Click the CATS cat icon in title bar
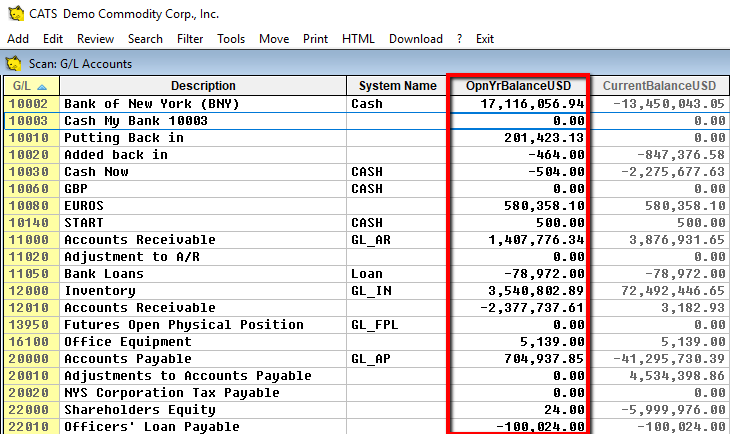 click(15, 14)
